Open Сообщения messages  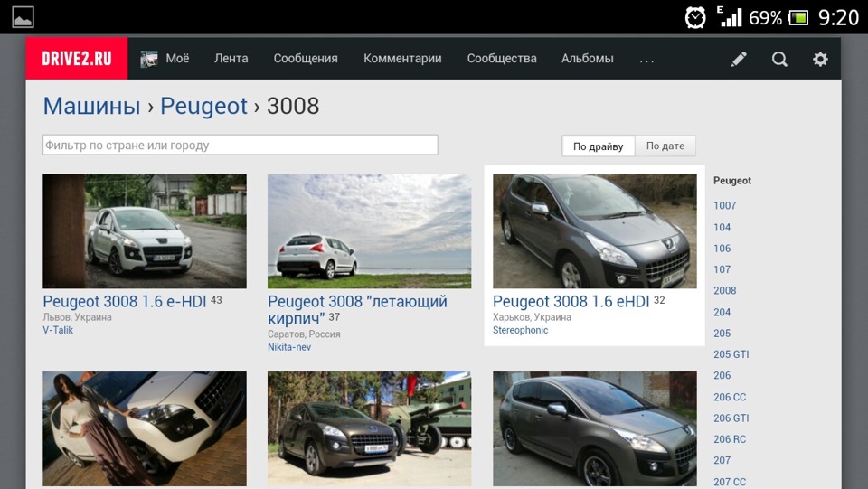[306, 59]
